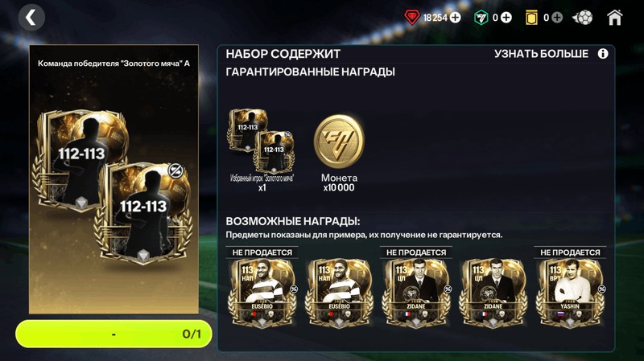Click the Узнать больше link
This screenshot has width=644, height=361.
(541, 54)
